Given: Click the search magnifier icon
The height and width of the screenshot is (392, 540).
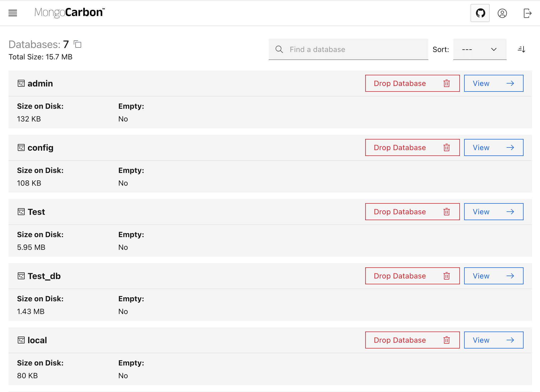Looking at the screenshot, I should [x=279, y=49].
